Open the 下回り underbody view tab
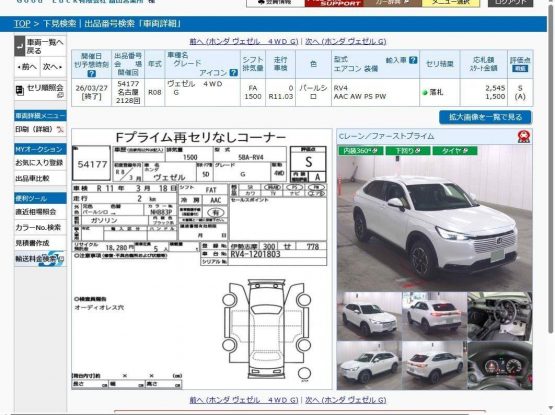555x415 pixels. click(x=408, y=151)
